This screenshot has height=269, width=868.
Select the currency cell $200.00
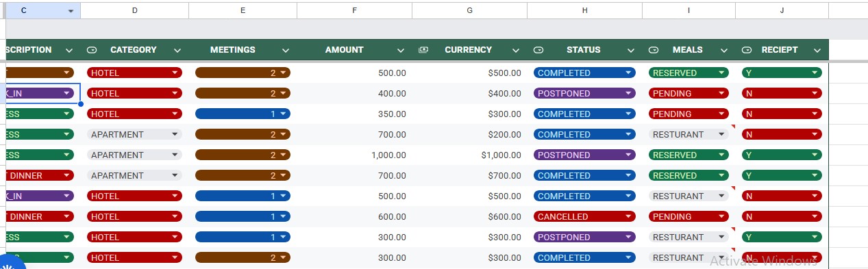click(469, 134)
